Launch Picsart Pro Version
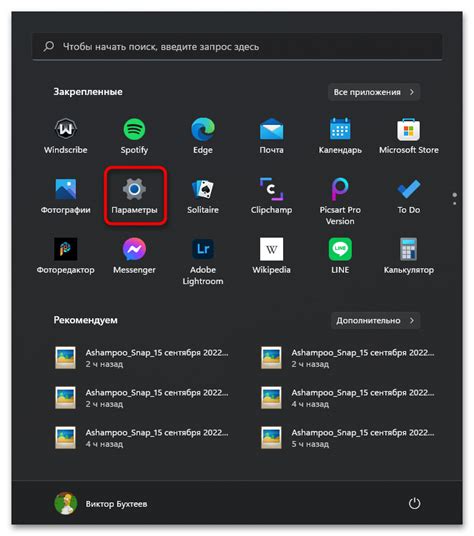Image resolution: width=474 pixels, height=536 pixels. tap(340, 201)
